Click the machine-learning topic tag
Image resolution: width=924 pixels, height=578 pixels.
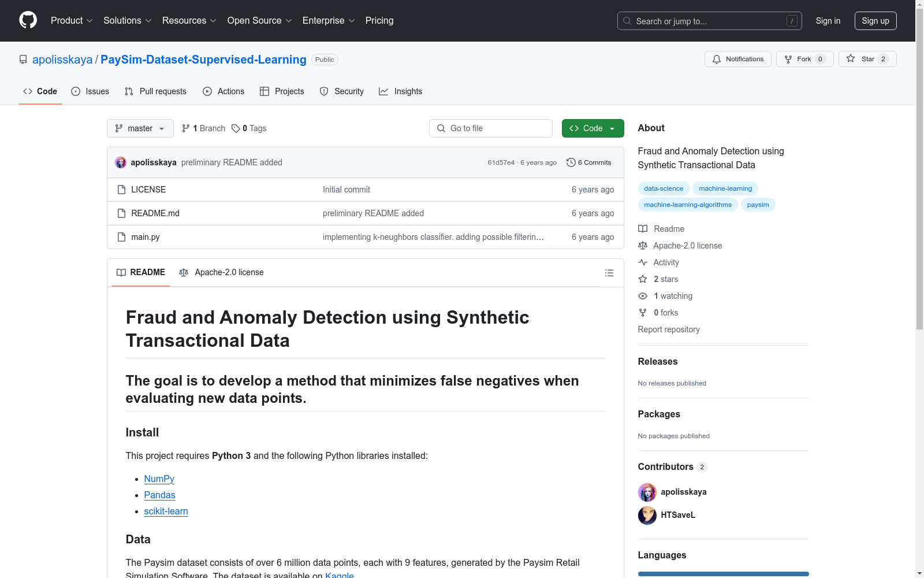(x=725, y=188)
